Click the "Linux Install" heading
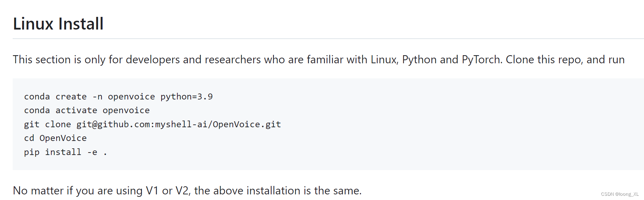This screenshot has height=200, width=644. 58,24
